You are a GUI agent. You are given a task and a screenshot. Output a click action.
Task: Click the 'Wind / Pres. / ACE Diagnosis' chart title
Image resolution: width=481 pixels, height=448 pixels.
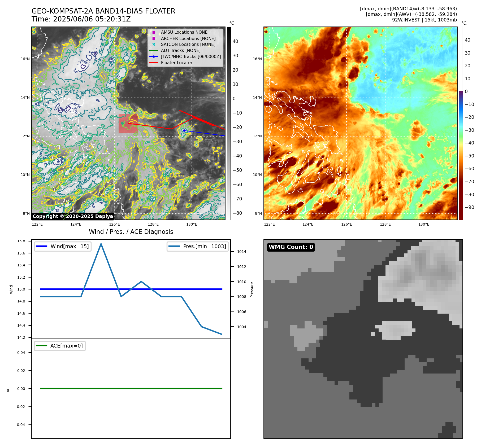pyautogui.click(x=131, y=232)
